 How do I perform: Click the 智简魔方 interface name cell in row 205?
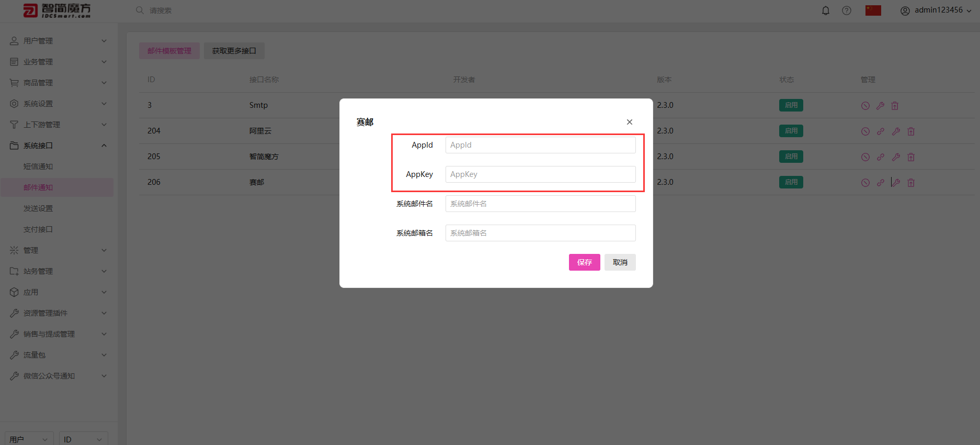[264, 157]
